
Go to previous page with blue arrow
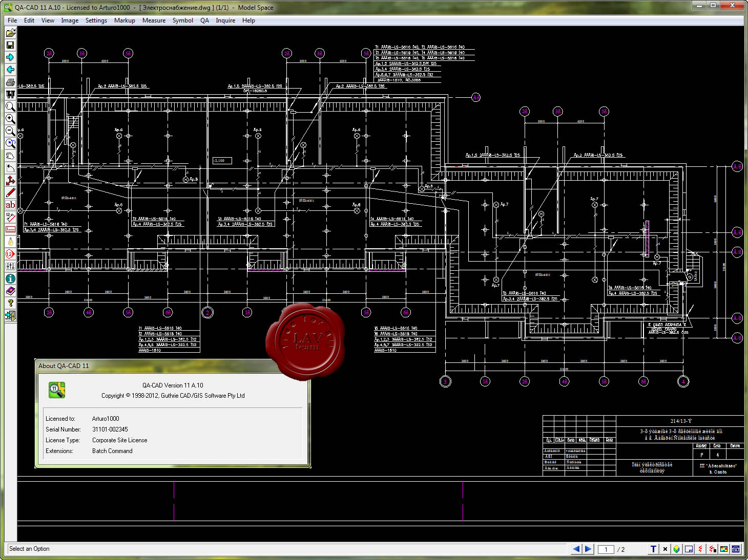coord(576,549)
